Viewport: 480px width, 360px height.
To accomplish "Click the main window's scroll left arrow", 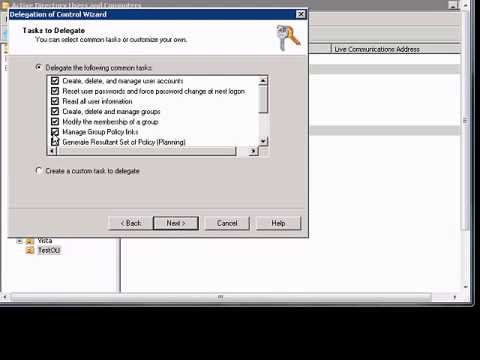I will click(x=5, y=297).
